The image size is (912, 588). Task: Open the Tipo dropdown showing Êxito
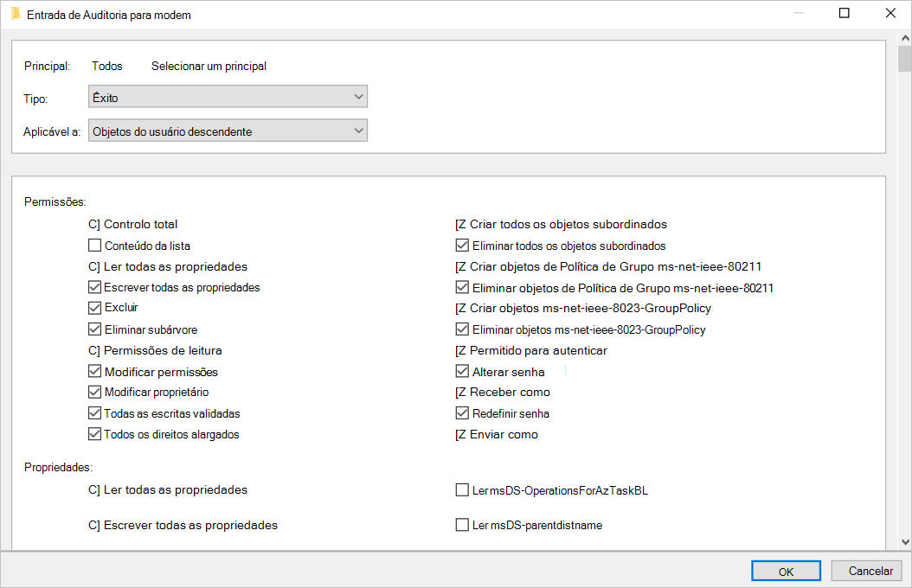pos(228,97)
